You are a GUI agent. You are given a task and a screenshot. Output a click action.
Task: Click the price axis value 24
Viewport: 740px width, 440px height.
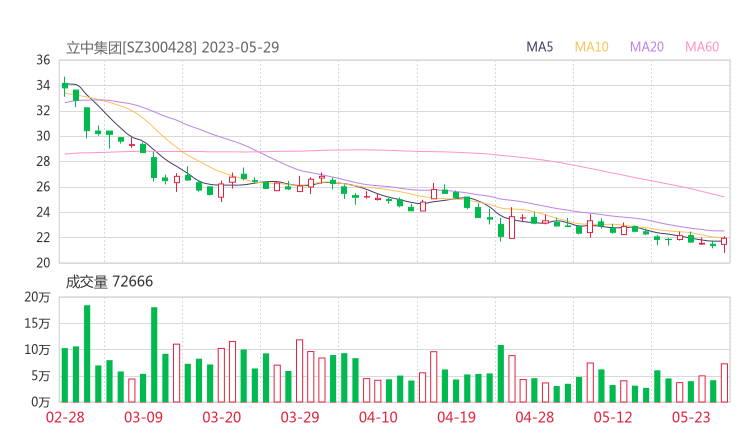(x=43, y=212)
